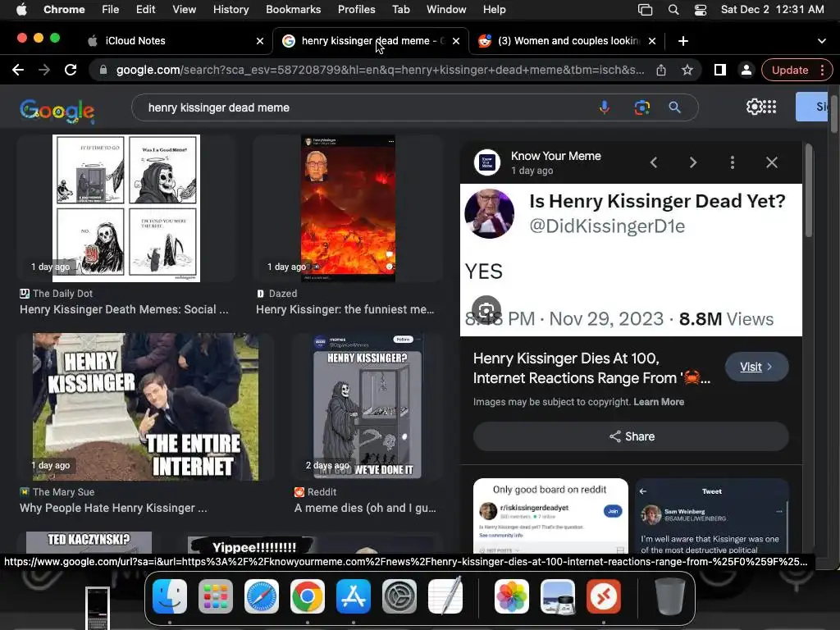The image size is (840, 630).
Task: Open Finder from the Dock
Action: tap(170, 596)
